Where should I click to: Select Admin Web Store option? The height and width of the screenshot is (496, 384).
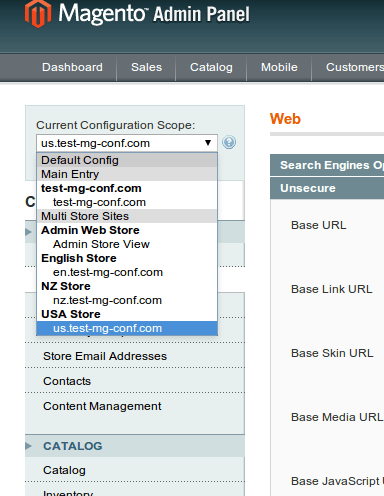[127, 230]
